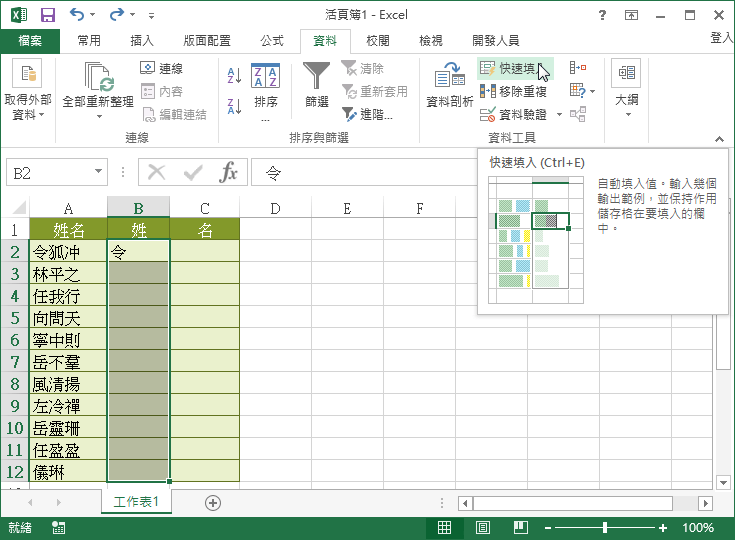Open Excel Help question mark

(x=602, y=15)
